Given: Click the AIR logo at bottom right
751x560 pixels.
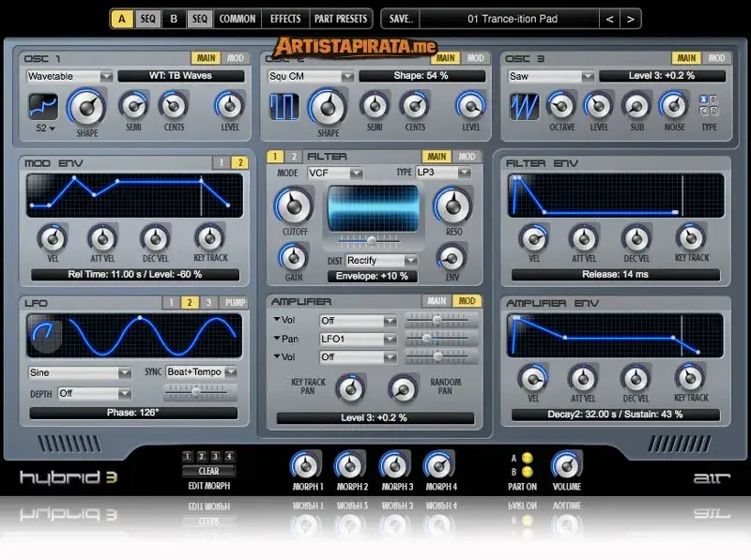Looking at the screenshot, I should [x=713, y=477].
